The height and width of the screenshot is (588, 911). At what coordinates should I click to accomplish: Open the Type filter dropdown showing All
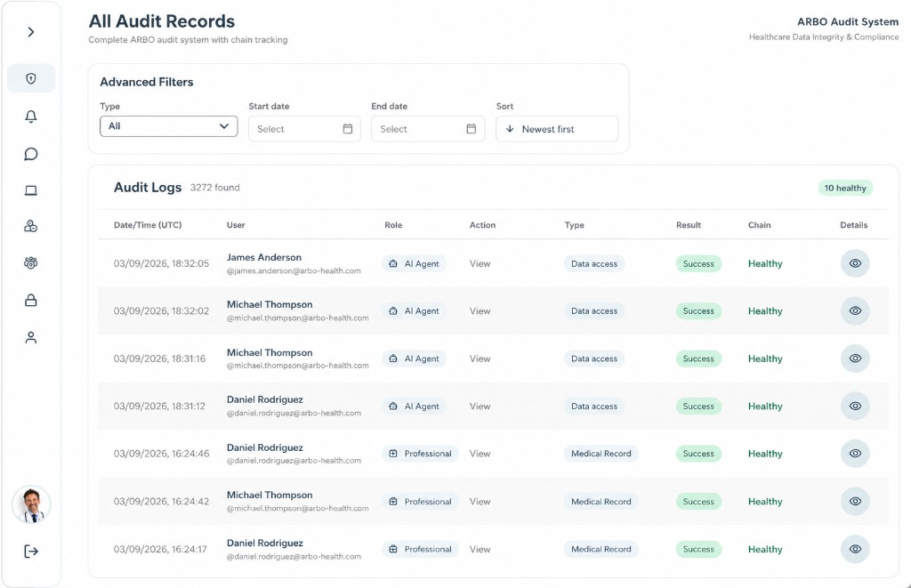(168, 126)
